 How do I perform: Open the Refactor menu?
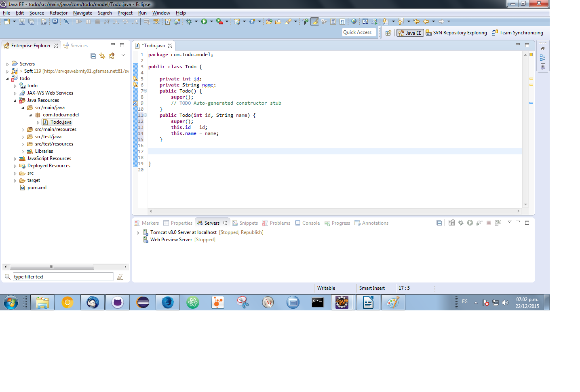tap(59, 13)
